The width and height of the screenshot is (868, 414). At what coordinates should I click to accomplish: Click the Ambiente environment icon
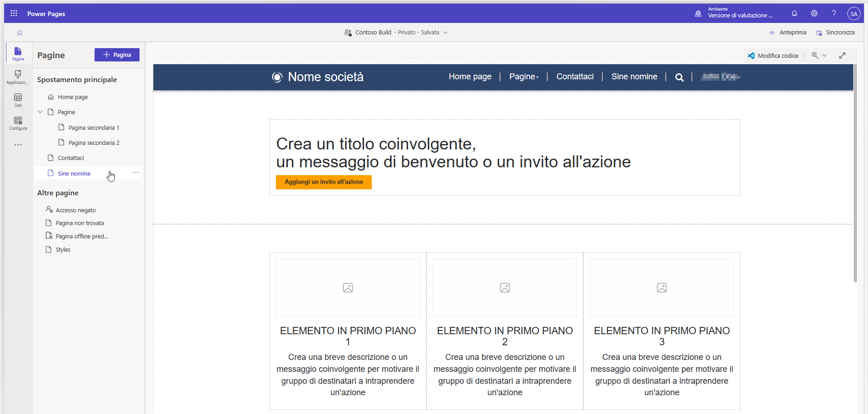click(698, 13)
